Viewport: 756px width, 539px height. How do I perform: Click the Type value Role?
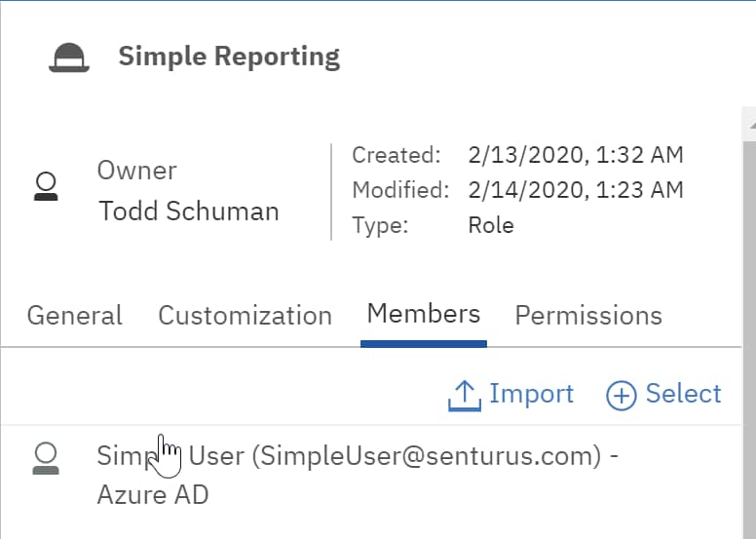(491, 225)
